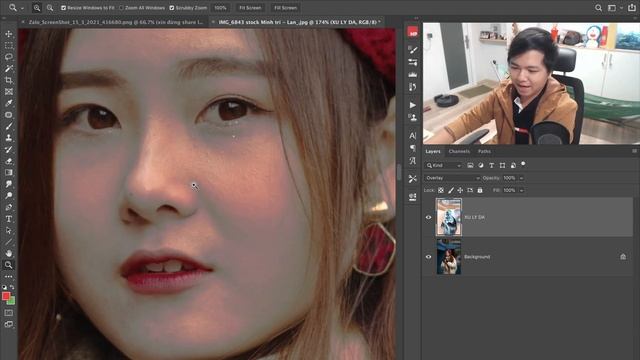This screenshot has height=360, width=640.
Task: Change the screen mode
Action: tap(9, 324)
